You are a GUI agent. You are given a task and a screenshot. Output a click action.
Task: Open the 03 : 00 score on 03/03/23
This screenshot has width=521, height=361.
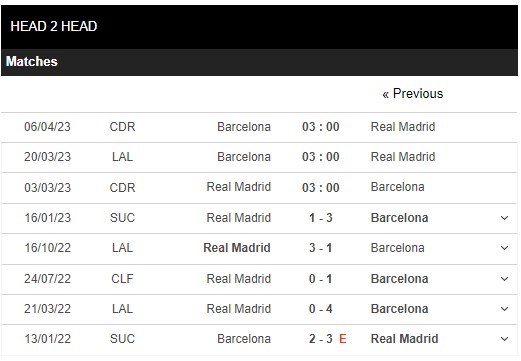pyautogui.click(x=321, y=188)
